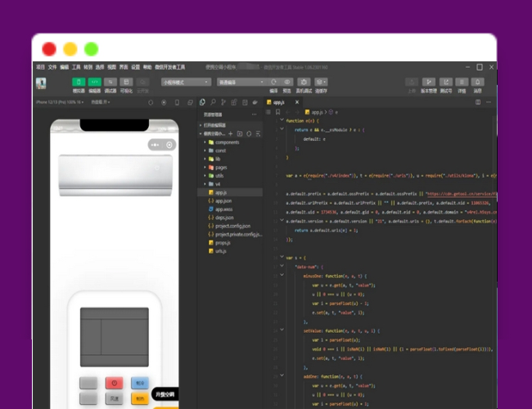Click the blue cool mode button on remote
Image resolution: width=532 pixels, height=409 pixels.
pyautogui.click(x=141, y=383)
